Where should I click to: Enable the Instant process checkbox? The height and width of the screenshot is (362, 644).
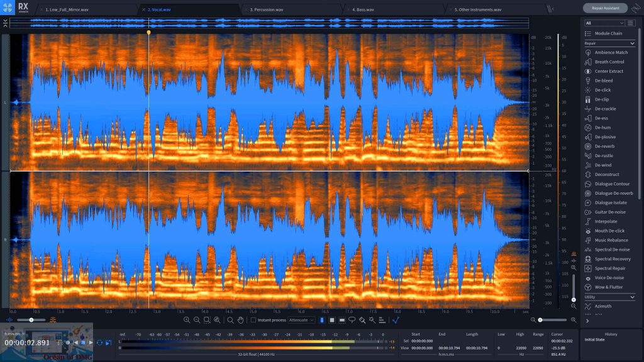(x=253, y=320)
